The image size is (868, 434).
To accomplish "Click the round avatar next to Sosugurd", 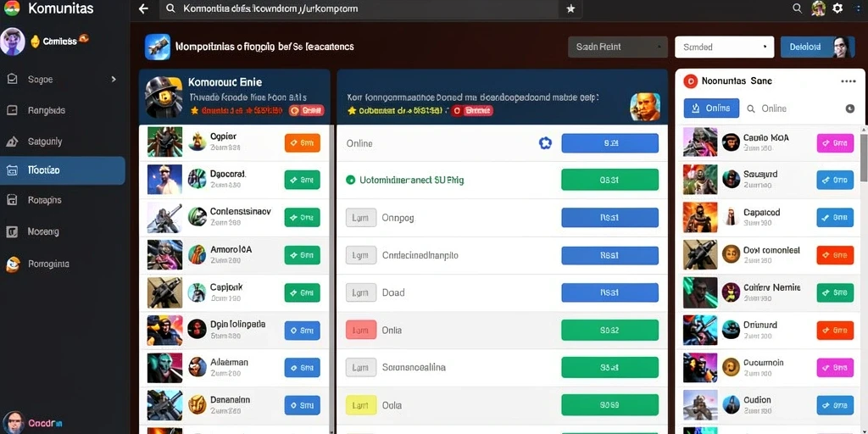I will (x=731, y=180).
